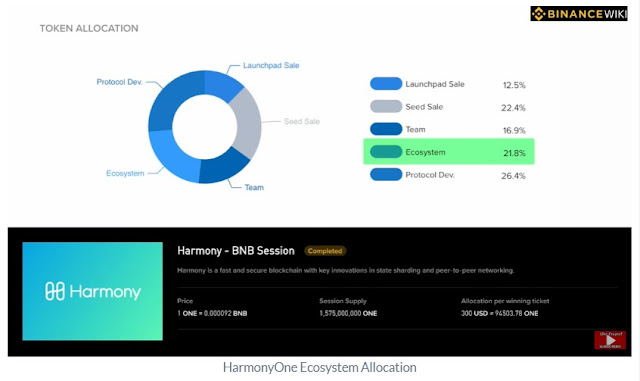Click the Seed Sale donut chart label
The image size is (640, 381).
click(x=302, y=121)
